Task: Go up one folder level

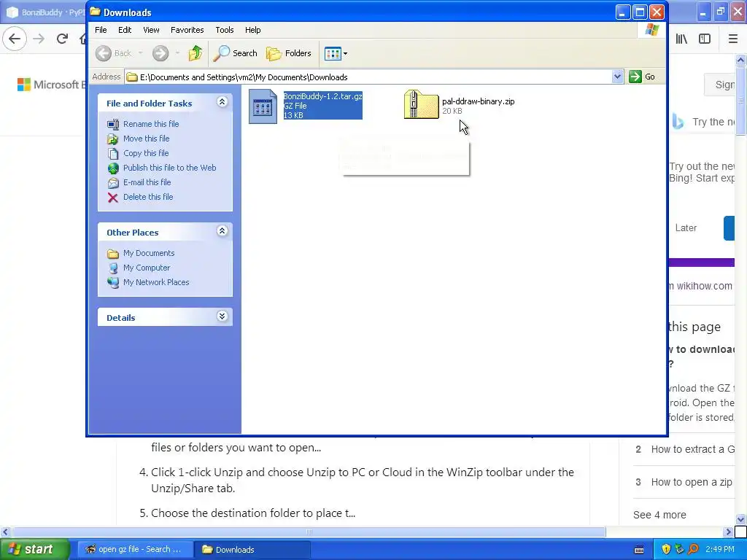Action: click(196, 53)
